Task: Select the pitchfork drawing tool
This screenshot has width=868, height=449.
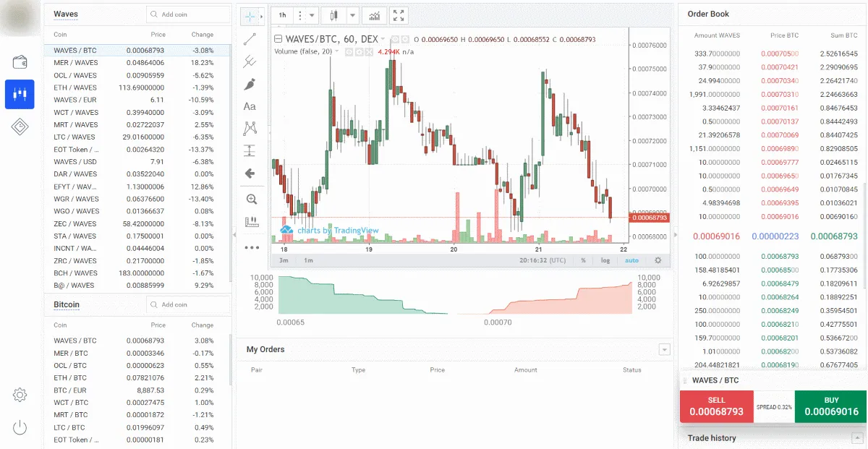Action: [x=250, y=61]
